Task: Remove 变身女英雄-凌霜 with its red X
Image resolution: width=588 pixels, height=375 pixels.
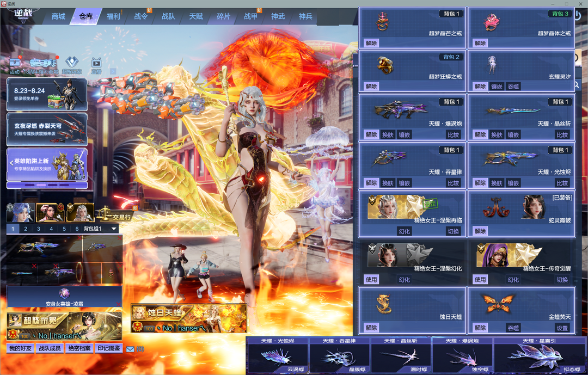Action: [119, 304]
